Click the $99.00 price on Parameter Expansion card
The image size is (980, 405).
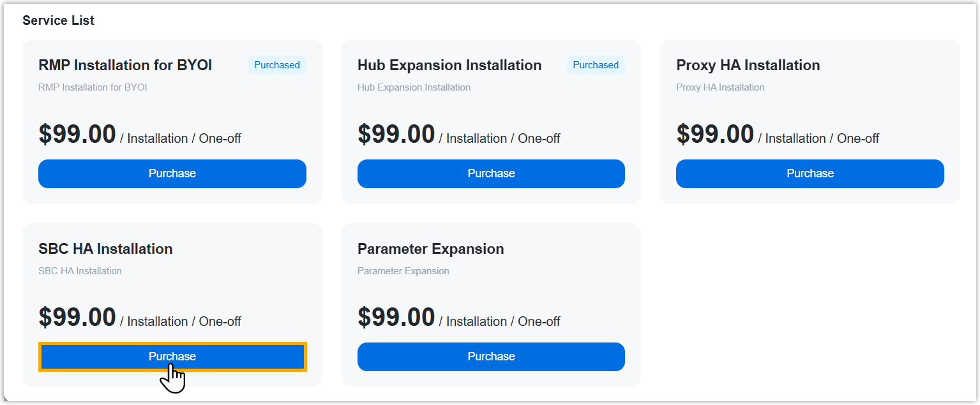(x=396, y=318)
